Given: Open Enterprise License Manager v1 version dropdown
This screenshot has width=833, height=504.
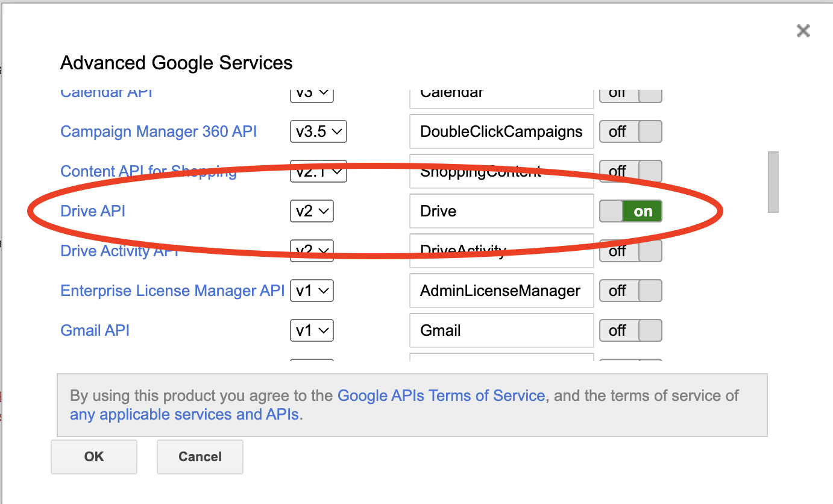Looking at the screenshot, I should pyautogui.click(x=312, y=291).
